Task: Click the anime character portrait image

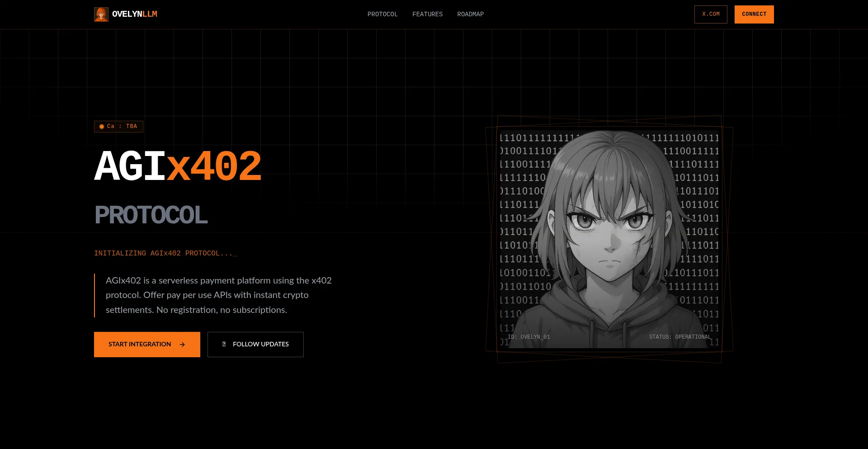Action: click(x=609, y=235)
